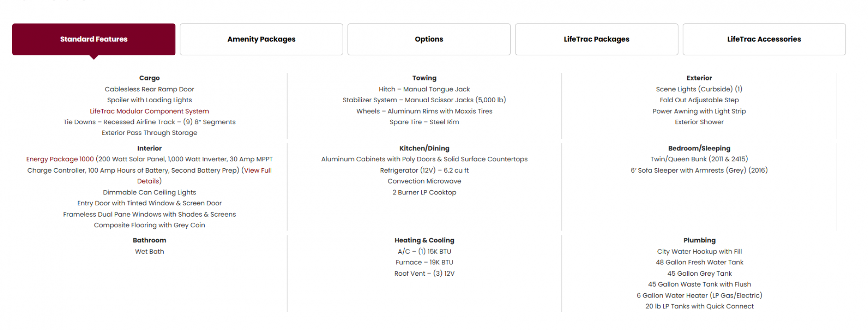Open the LifeTrac Packages tab
This screenshot has width=868, height=330.
pos(596,39)
